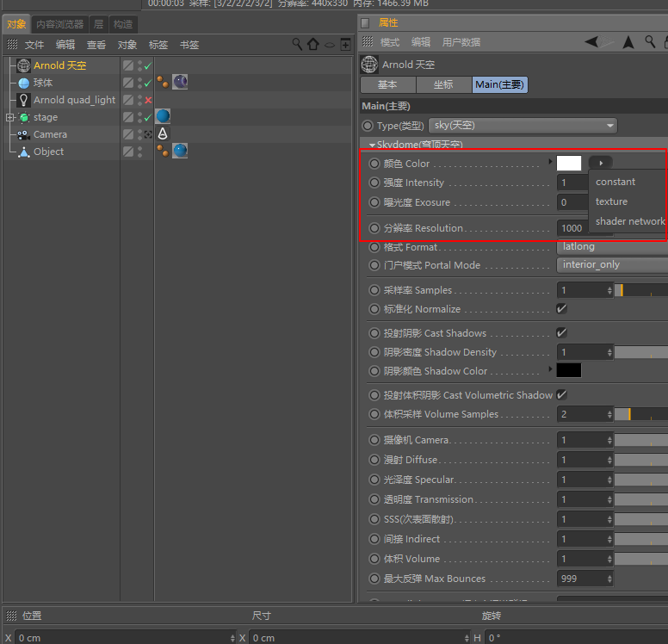The width and height of the screenshot is (668, 644).
Task: Toggle the red X on Arnold quad_light row
Action: pyautogui.click(x=148, y=100)
